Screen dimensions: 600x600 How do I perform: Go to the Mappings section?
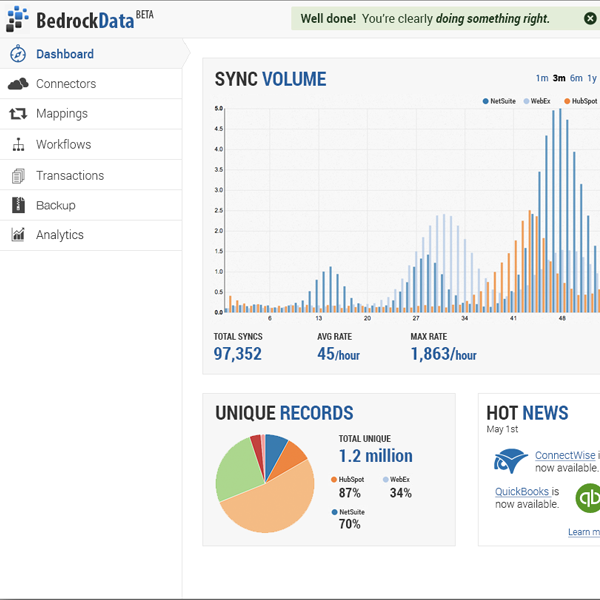tap(91, 114)
